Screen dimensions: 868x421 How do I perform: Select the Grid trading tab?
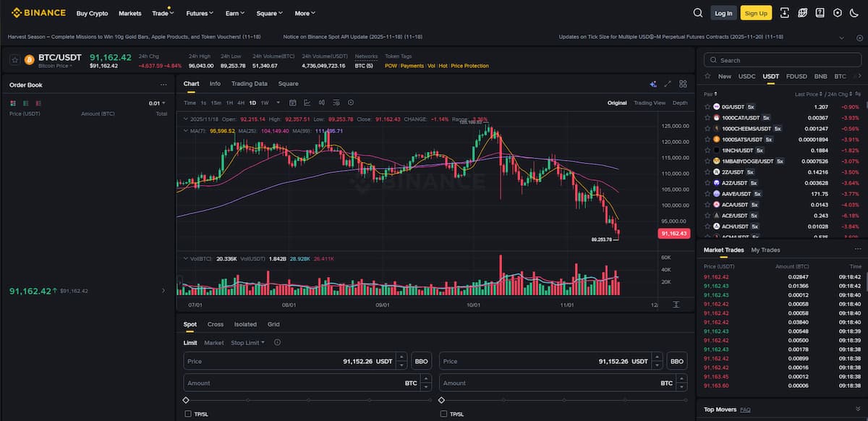[x=273, y=324]
